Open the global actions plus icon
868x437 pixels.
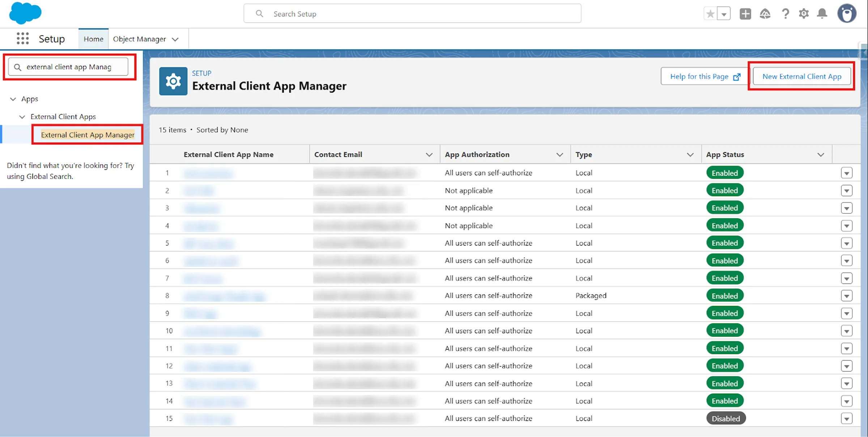click(x=745, y=14)
